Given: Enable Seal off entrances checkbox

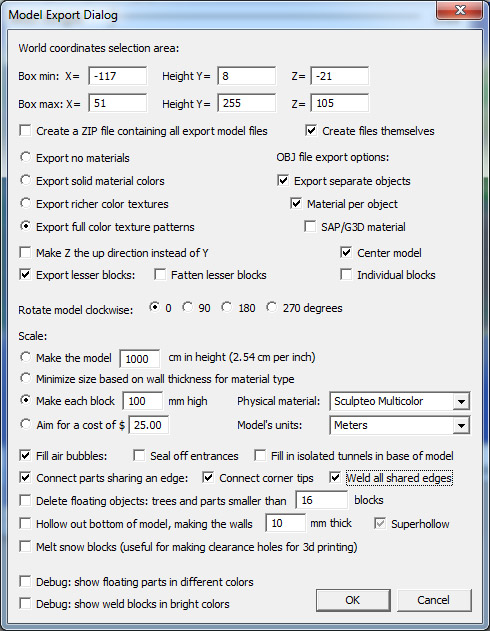Looking at the screenshot, I should pos(139,456).
